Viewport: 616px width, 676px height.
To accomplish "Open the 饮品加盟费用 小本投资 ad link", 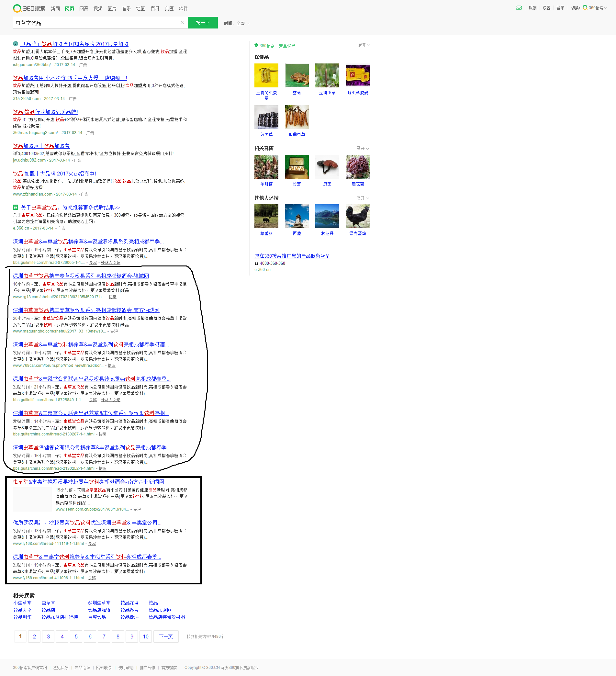I will (x=70, y=78).
